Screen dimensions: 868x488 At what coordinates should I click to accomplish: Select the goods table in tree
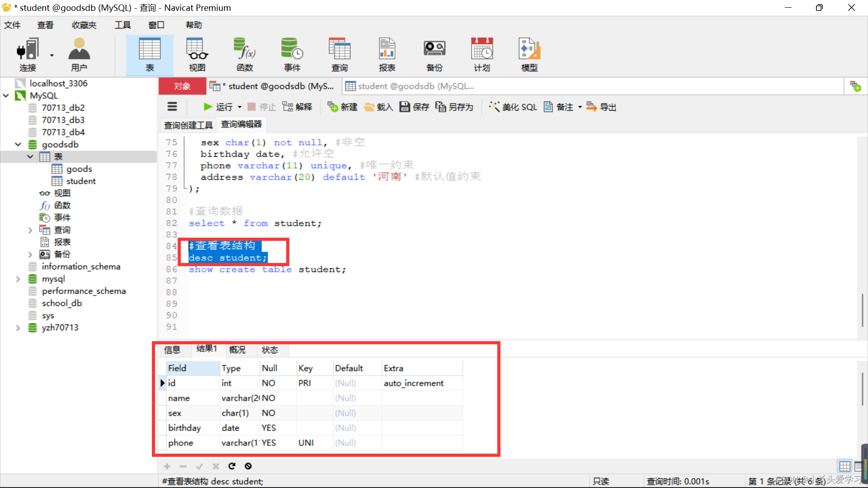pyautogui.click(x=79, y=169)
